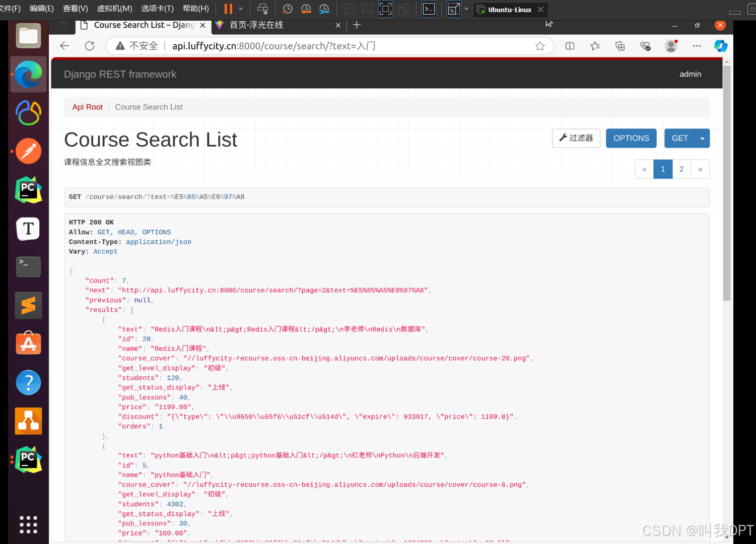Viewport: 756px width, 544px height.
Task: Open the browser profile avatar
Action: (x=671, y=46)
